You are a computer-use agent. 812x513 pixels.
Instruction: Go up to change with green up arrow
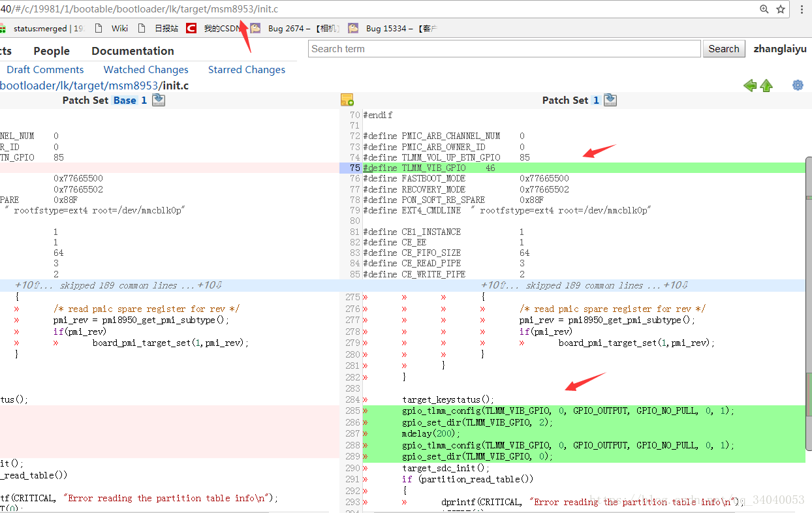(766, 85)
